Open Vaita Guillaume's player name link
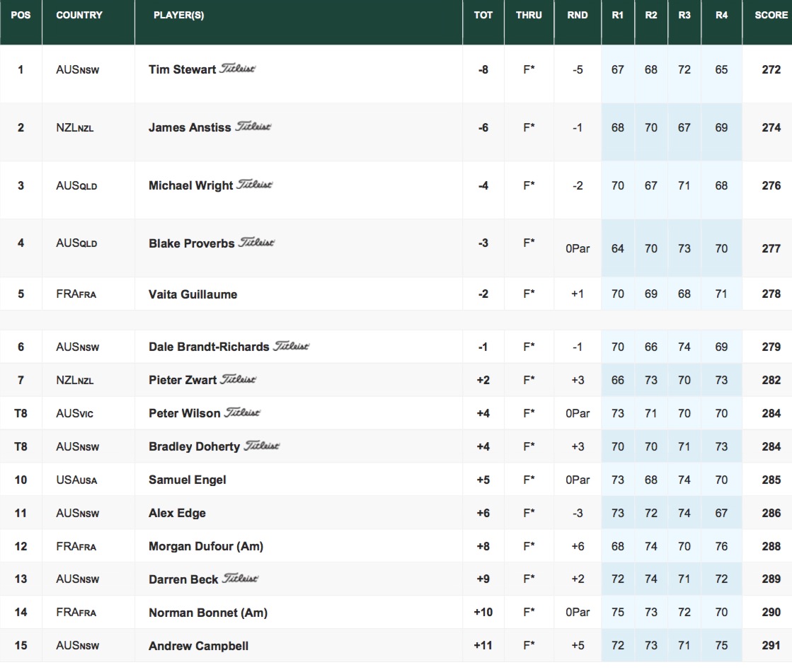The image size is (792, 672). tap(193, 294)
